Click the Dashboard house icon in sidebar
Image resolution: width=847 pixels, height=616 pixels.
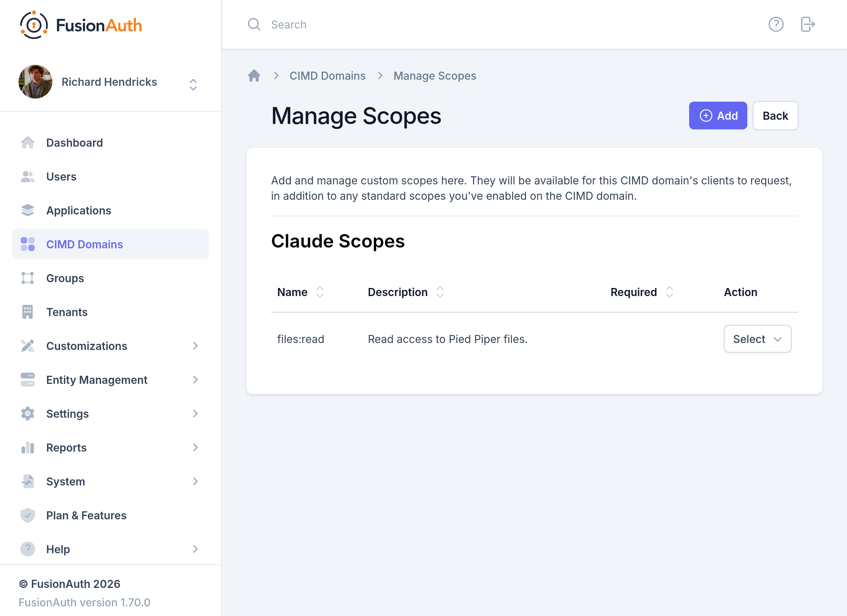point(28,142)
